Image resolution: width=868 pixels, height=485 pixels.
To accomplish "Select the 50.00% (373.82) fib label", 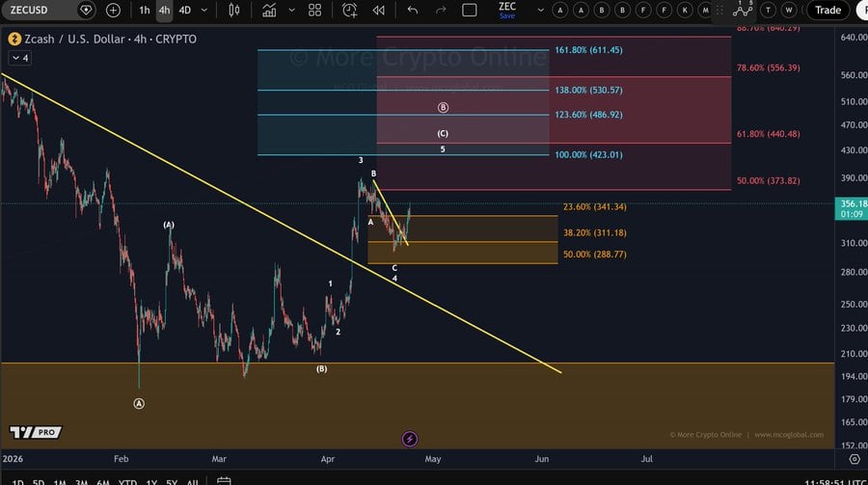I will click(x=768, y=180).
